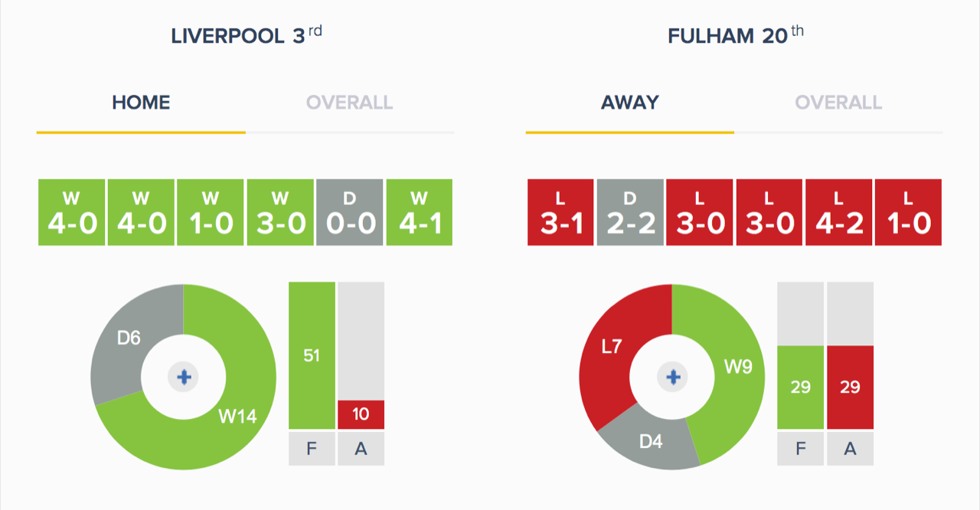Image resolution: width=980 pixels, height=510 pixels.
Task: Expand Fulham donut chart plus icon
Action: [x=673, y=377]
